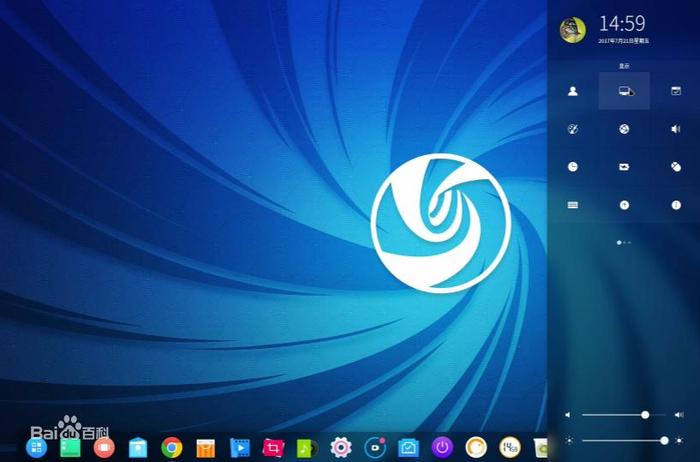
Task: Launch Deepin Music green note icon
Action: point(307,448)
